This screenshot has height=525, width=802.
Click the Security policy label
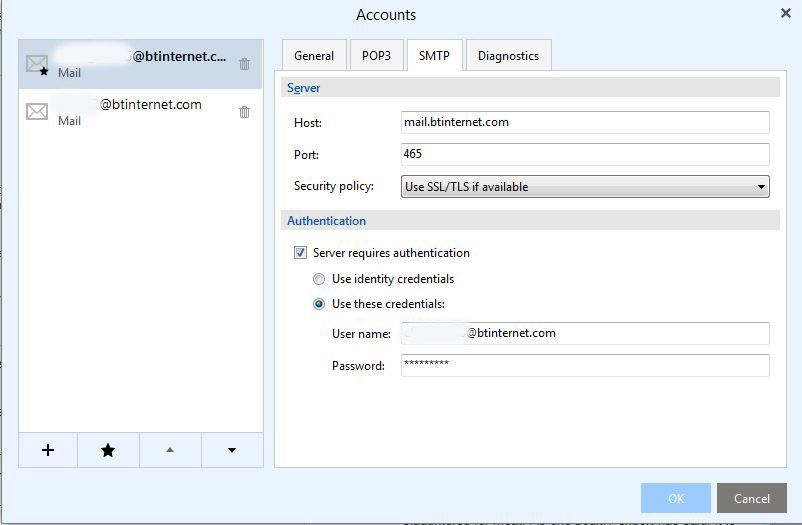[333, 186]
